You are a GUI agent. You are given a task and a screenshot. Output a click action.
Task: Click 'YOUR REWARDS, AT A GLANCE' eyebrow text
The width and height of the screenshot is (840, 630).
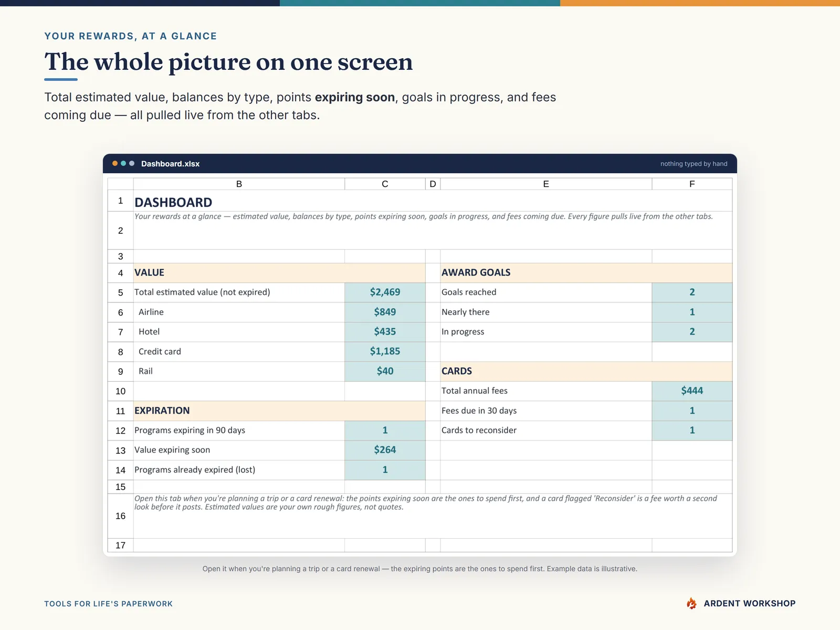click(130, 36)
